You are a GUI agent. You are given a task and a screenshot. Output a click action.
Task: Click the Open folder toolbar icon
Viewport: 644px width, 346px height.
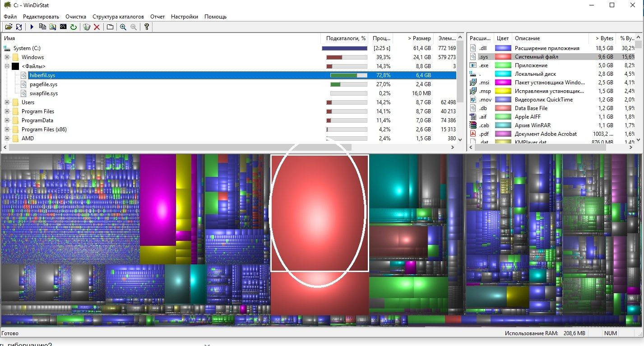(8, 27)
